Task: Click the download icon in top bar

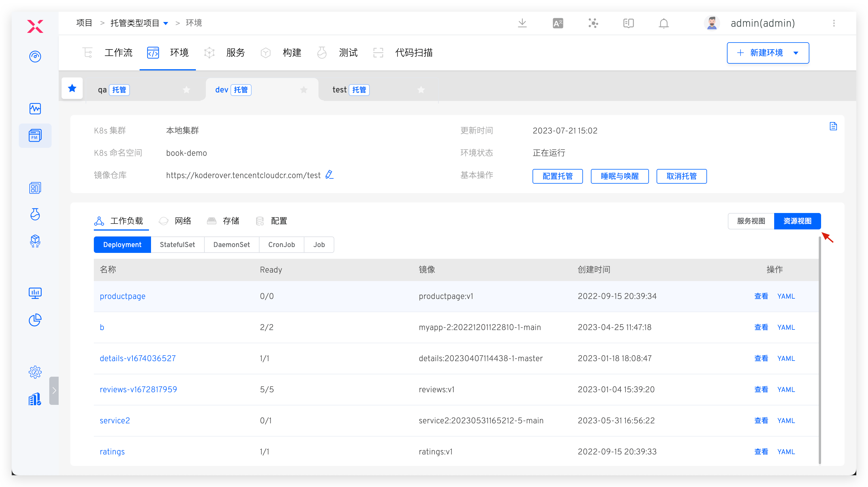Action: tap(522, 23)
